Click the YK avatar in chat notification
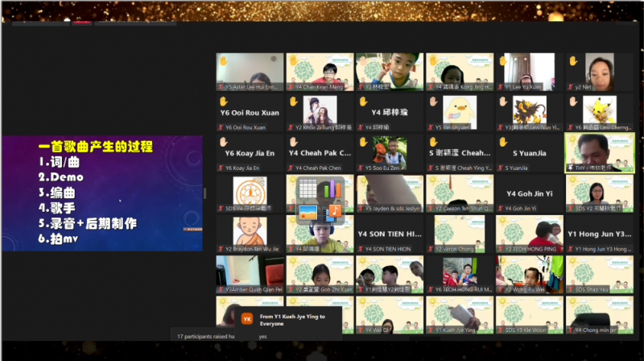Viewport: 644px width, 361px height. pyautogui.click(x=247, y=318)
